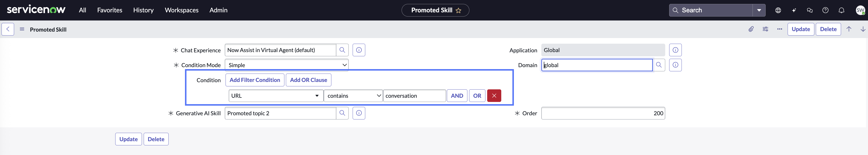Look up Chat Experience using magnifier
This screenshot has height=155, width=868.
342,50
